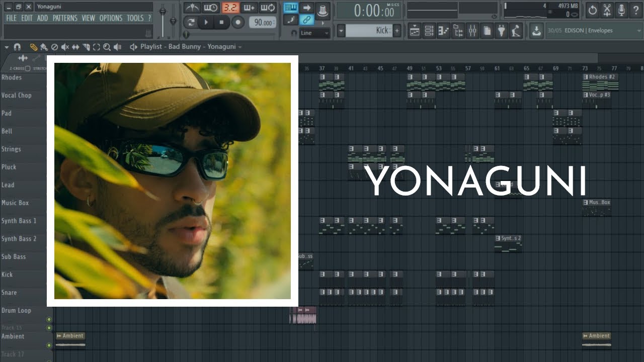The image size is (644, 362).
Task: Open the tempo tapper icon
Action: 516,31
